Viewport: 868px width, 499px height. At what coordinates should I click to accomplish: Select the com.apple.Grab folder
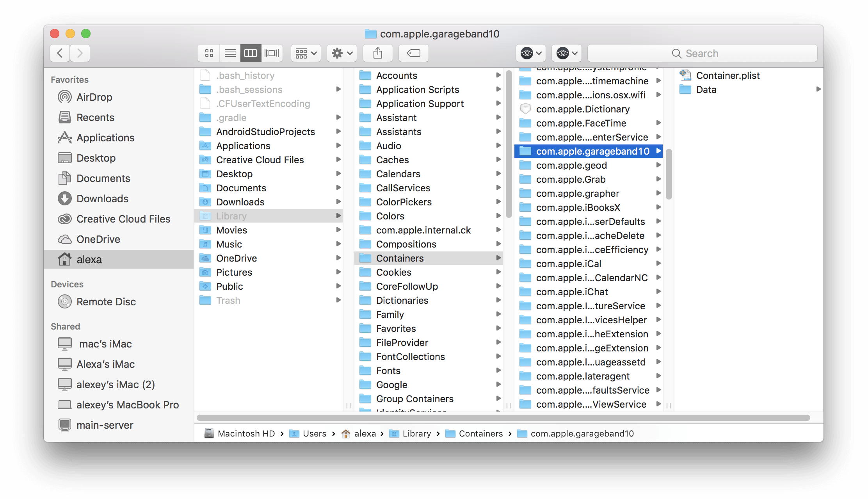pos(589,179)
